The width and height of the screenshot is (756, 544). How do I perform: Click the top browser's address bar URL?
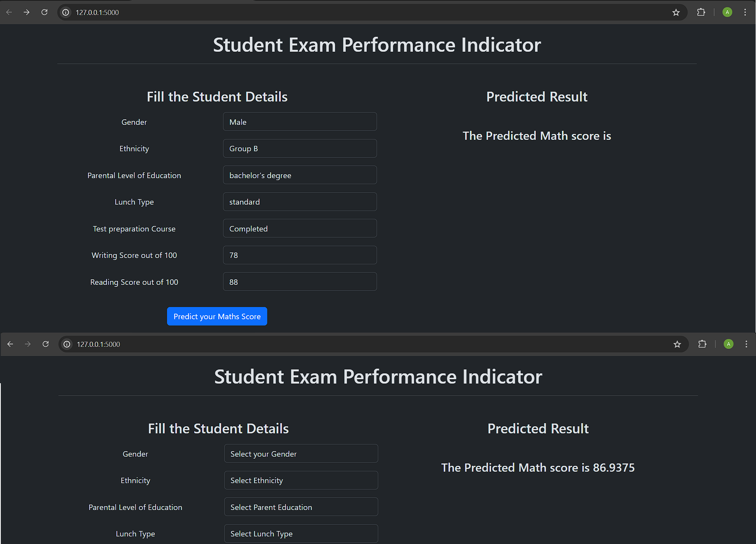97,12
